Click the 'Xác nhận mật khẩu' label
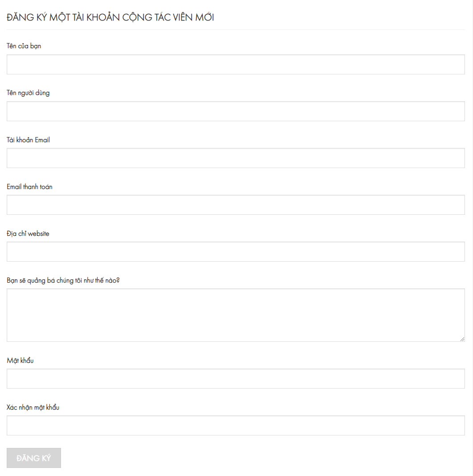This screenshot has height=476, width=473. click(33, 407)
